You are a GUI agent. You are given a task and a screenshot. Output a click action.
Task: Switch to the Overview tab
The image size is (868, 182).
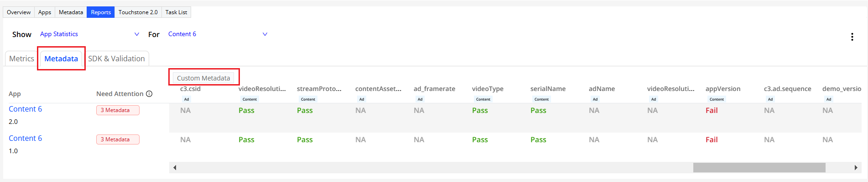tap(19, 12)
